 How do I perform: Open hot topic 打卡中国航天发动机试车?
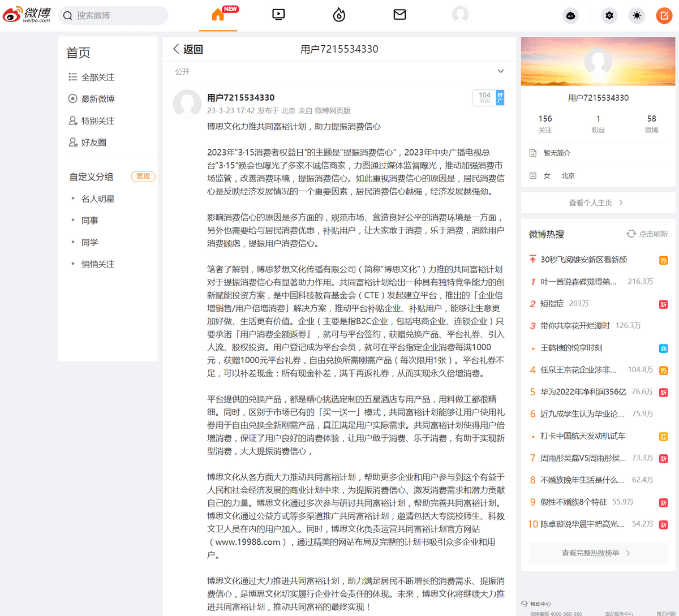click(x=583, y=436)
